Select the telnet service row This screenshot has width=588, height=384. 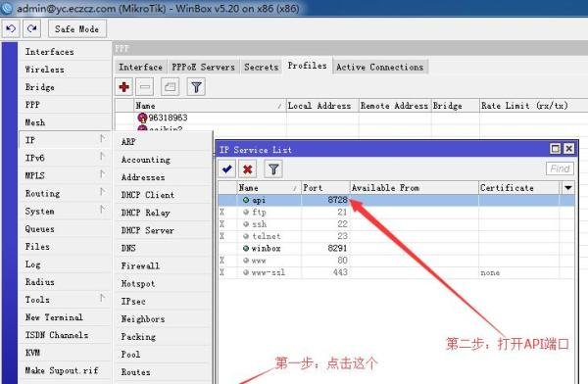point(396,236)
